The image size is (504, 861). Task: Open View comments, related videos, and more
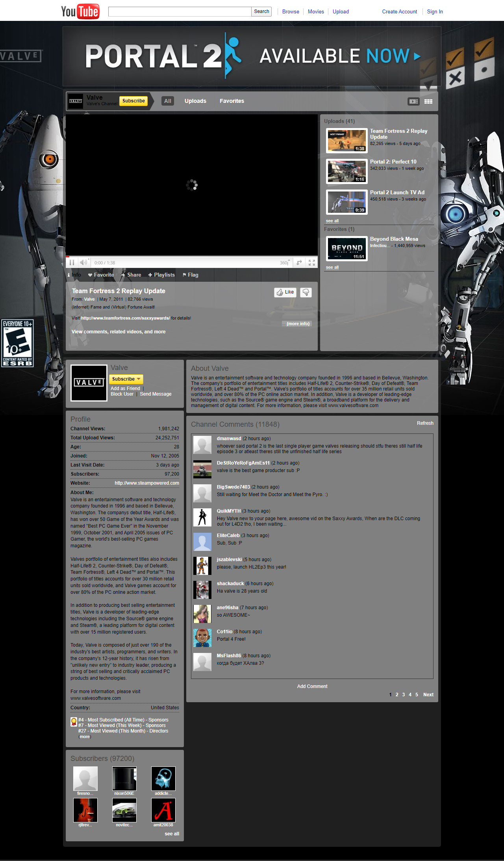[119, 332]
